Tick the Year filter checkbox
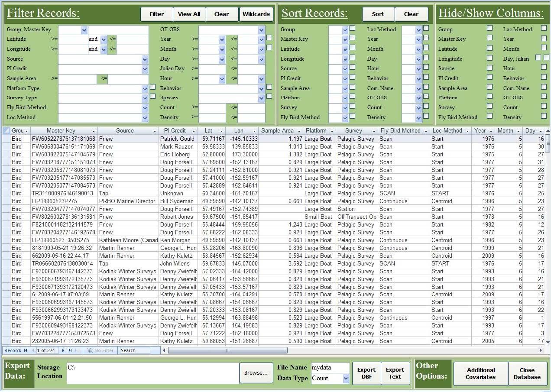 point(269,38)
